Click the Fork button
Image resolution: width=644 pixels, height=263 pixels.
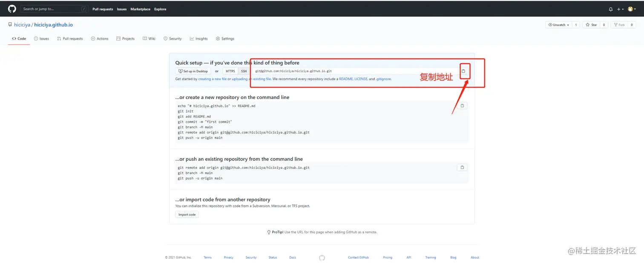point(619,25)
